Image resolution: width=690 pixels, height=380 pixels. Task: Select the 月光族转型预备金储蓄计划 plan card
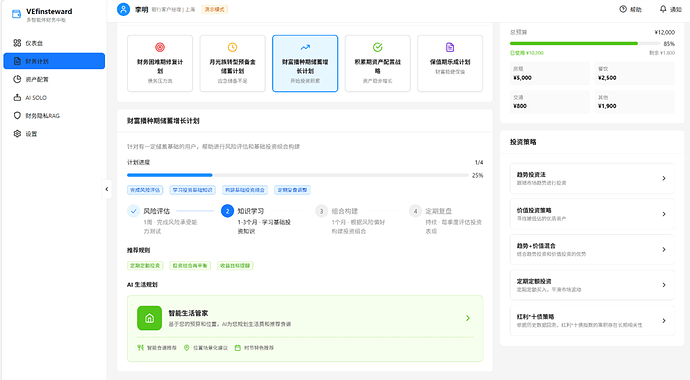point(232,63)
